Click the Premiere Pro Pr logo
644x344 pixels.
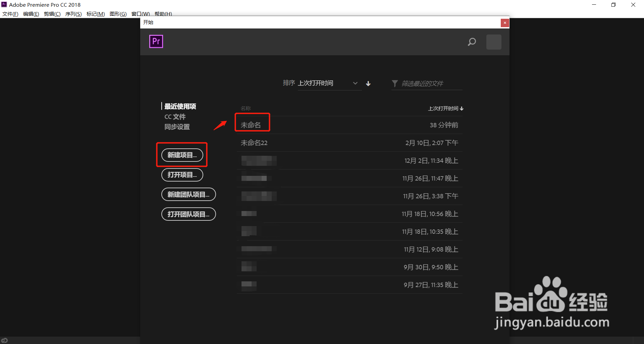(156, 42)
